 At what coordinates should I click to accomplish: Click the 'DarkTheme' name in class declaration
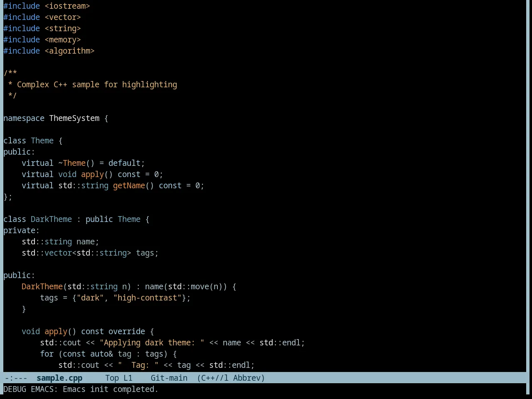coord(51,219)
